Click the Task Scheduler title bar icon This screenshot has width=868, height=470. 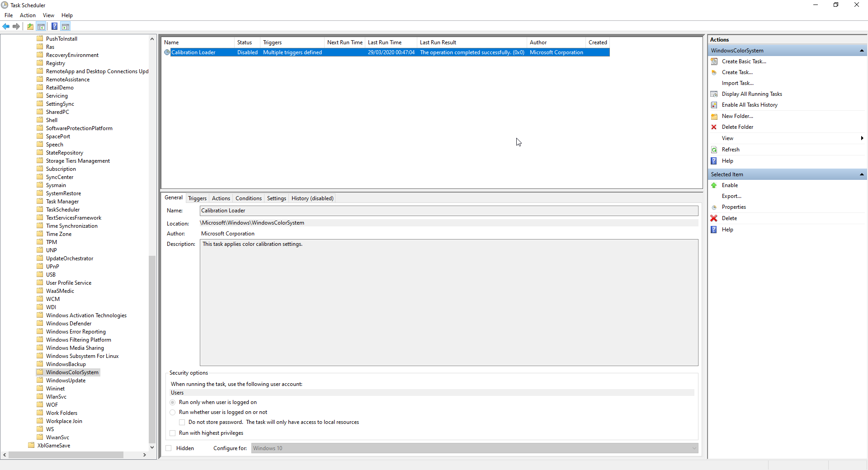coord(5,5)
